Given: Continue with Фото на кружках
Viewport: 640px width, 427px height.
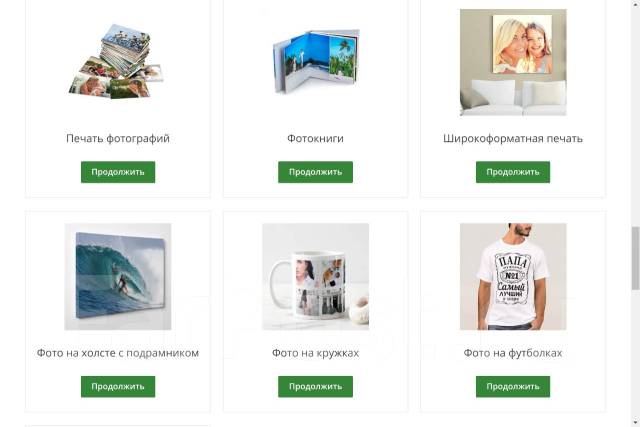Looking at the screenshot, I should coord(316,386).
